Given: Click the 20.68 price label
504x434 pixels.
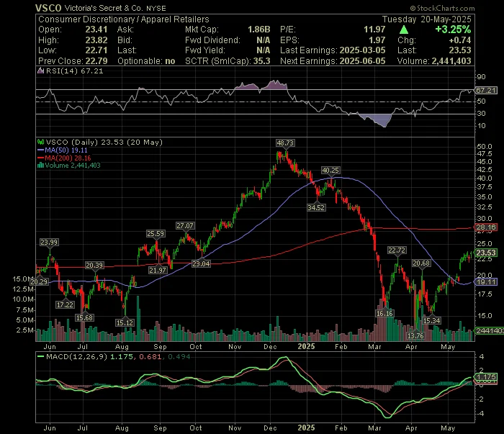Looking at the screenshot, I should (421, 263).
